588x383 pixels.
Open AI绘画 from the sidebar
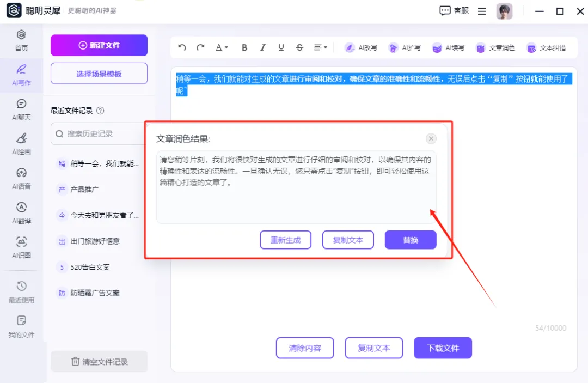tap(21, 143)
